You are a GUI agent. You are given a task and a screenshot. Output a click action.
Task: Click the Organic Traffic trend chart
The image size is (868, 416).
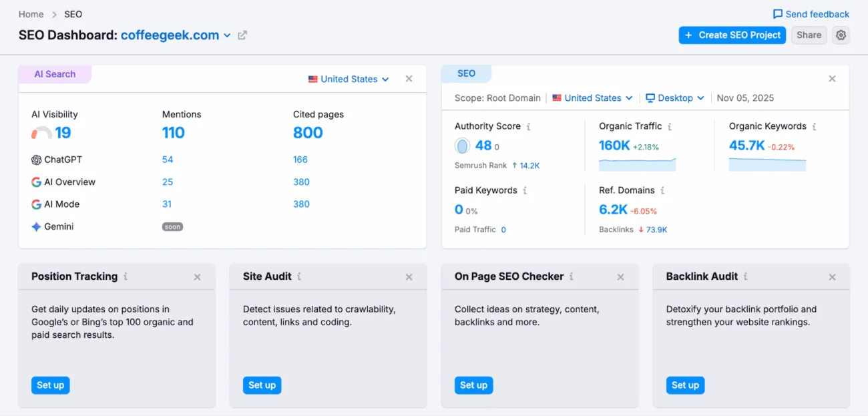pyautogui.click(x=637, y=164)
